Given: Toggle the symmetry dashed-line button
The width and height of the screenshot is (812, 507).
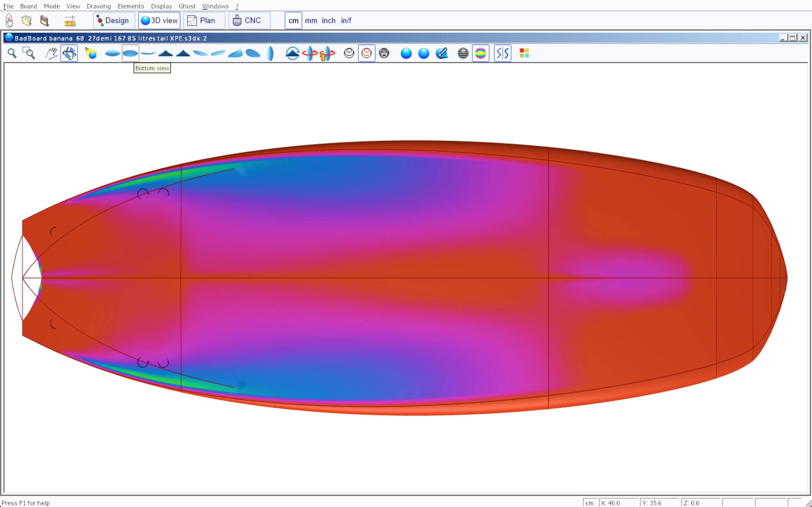Looking at the screenshot, I should coord(502,53).
